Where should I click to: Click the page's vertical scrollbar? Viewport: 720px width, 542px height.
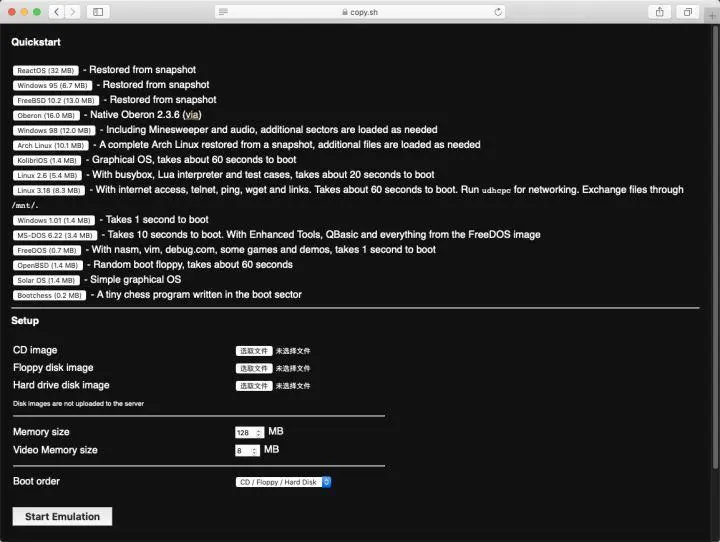pyautogui.click(x=715, y=248)
